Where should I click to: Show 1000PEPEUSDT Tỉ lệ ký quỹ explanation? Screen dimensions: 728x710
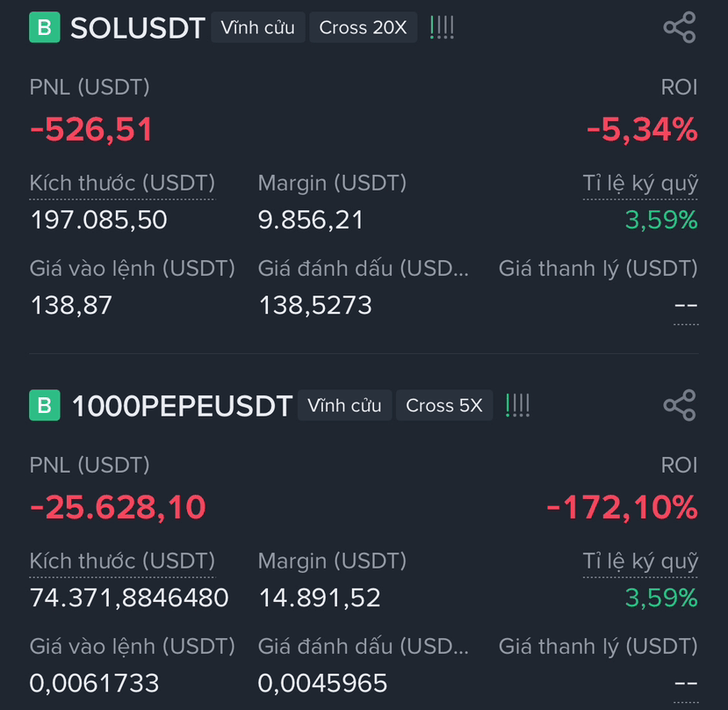click(640, 562)
